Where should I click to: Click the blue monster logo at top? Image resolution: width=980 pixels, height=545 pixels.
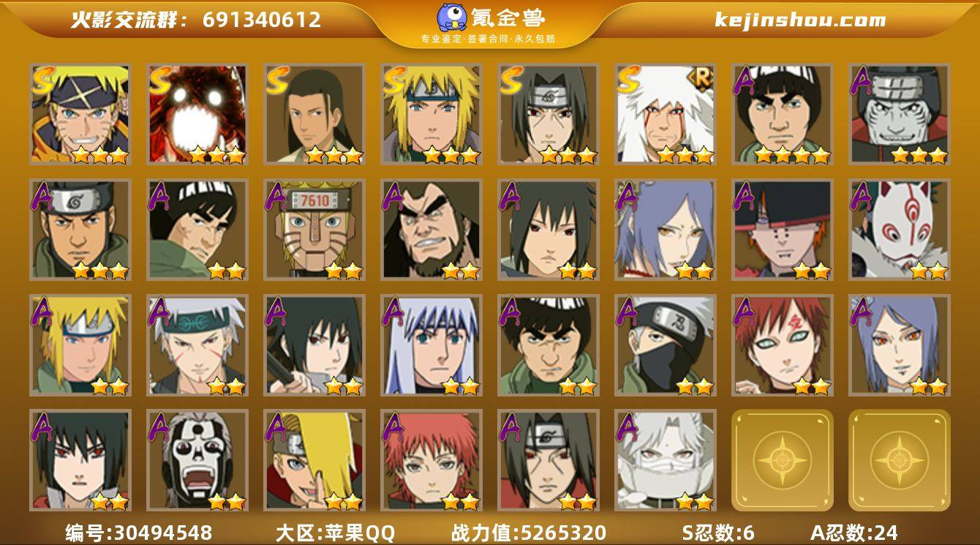[x=453, y=18]
